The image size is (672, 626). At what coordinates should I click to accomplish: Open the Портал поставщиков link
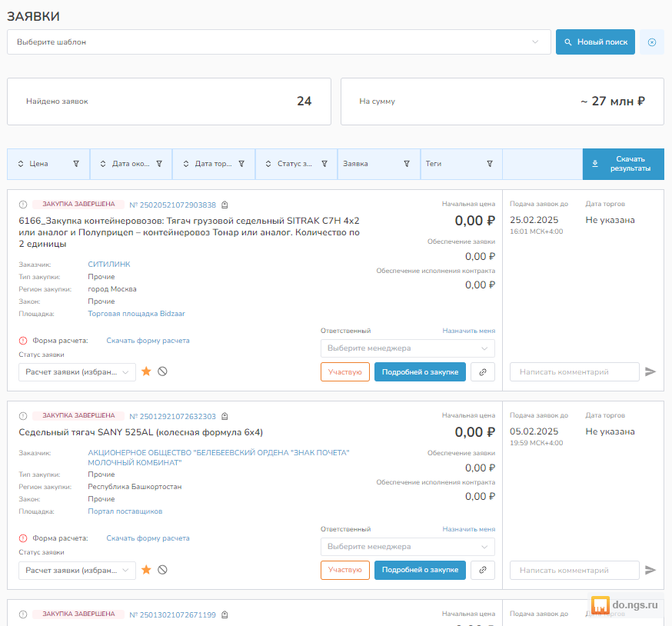point(125,511)
